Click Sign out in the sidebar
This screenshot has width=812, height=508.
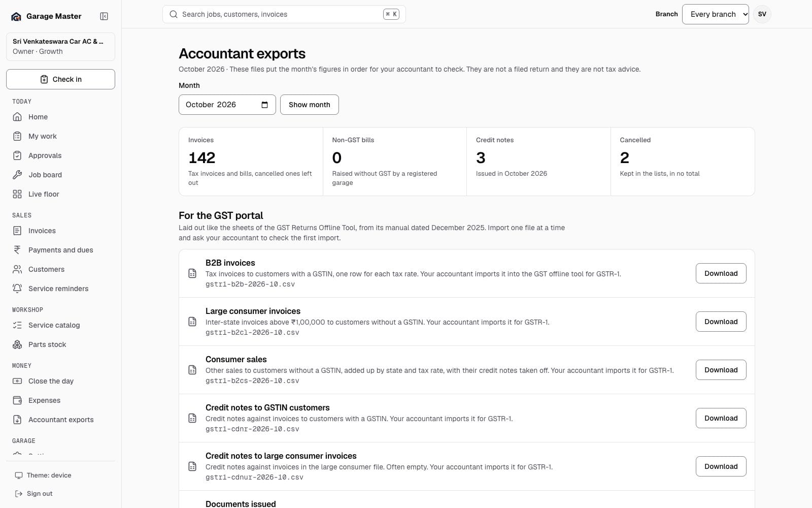pos(60,494)
